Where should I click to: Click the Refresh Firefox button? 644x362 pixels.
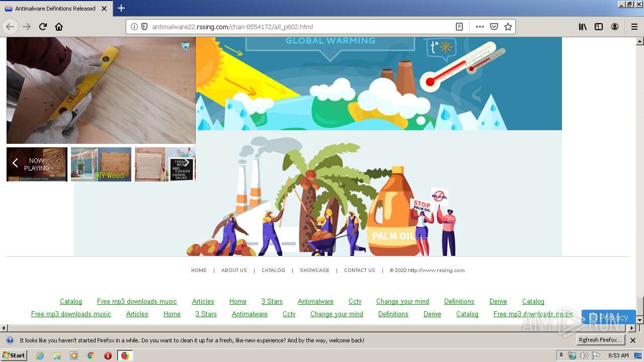tap(601, 340)
